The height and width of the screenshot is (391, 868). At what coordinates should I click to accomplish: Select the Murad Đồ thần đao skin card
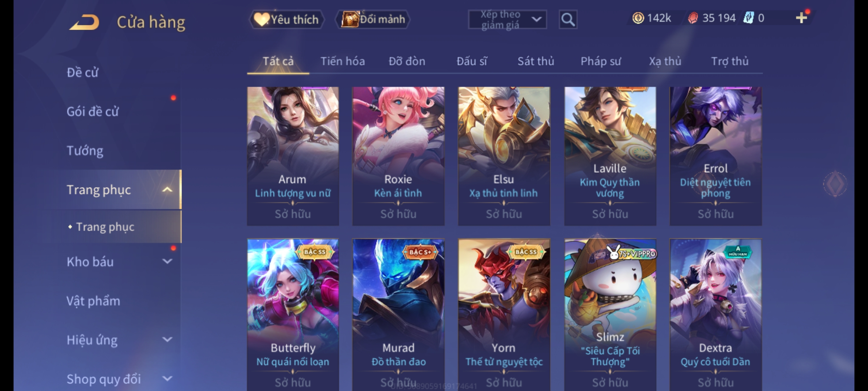click(x=398, y=315)
